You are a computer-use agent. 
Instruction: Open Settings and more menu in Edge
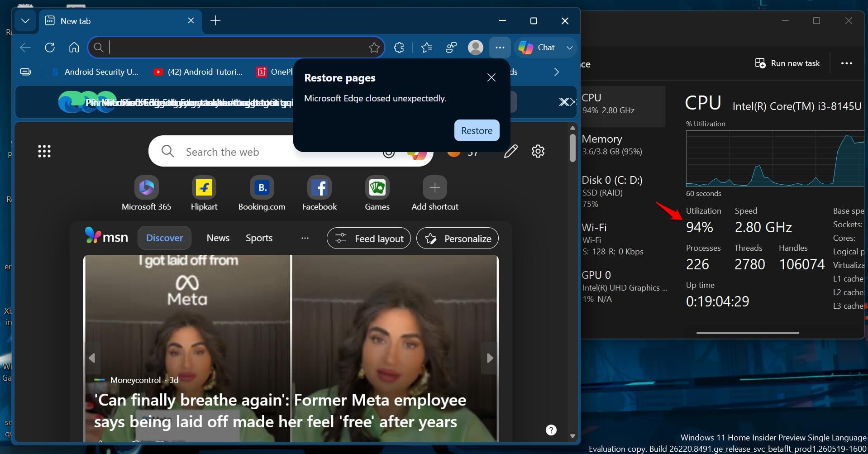coord(500,48)
